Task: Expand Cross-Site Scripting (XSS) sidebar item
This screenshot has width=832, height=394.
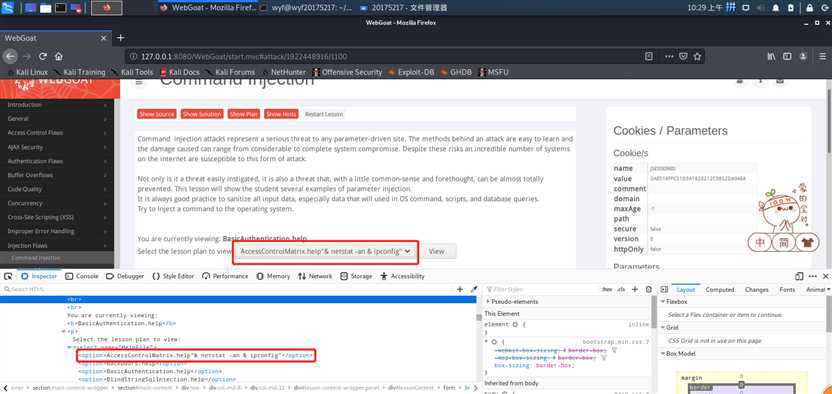Action: pyautogui.click(x=57, y=217)
